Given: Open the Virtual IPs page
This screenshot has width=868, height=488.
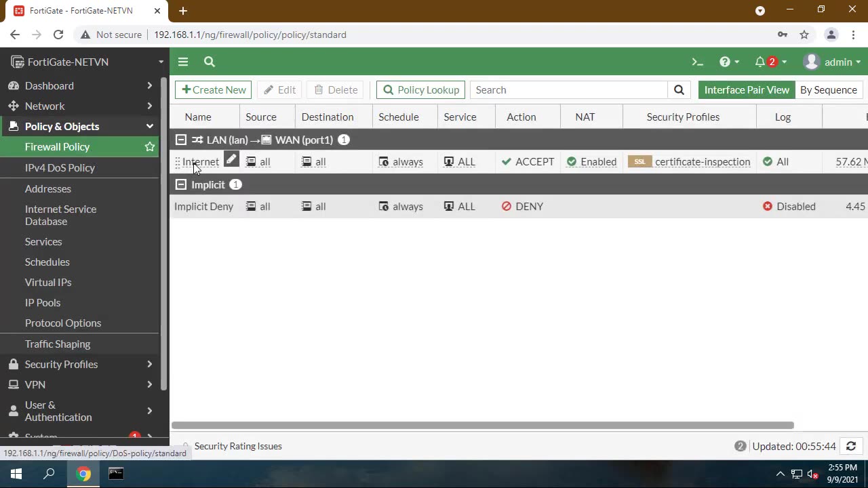Looking at the screenshot, I should point(47,282).
